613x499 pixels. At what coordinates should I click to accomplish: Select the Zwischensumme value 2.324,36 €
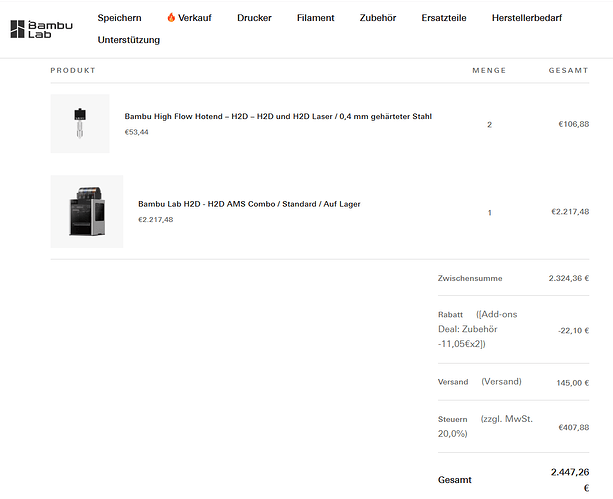(x=568, y=278)
